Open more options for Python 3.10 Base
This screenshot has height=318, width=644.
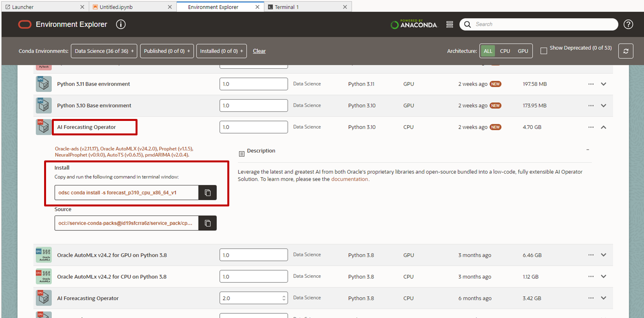[x=591, y=105]
